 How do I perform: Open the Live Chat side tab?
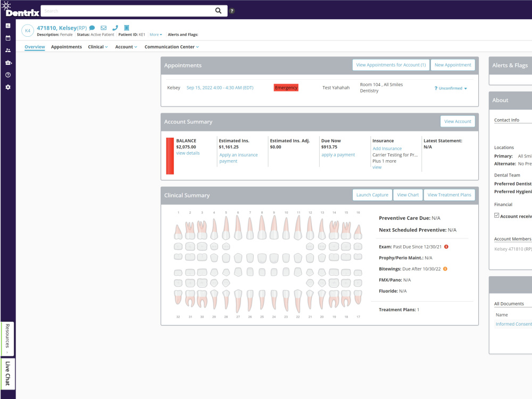pos(7,373)
